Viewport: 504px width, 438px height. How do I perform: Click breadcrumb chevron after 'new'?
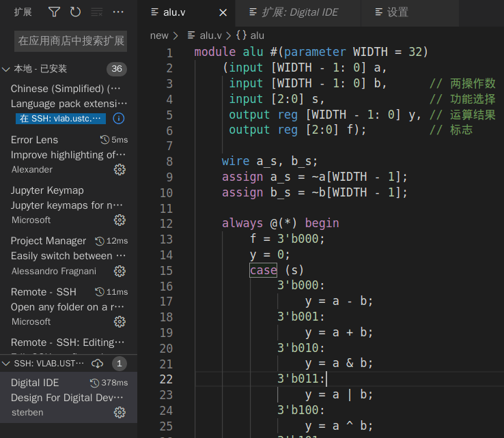point(176,35)
